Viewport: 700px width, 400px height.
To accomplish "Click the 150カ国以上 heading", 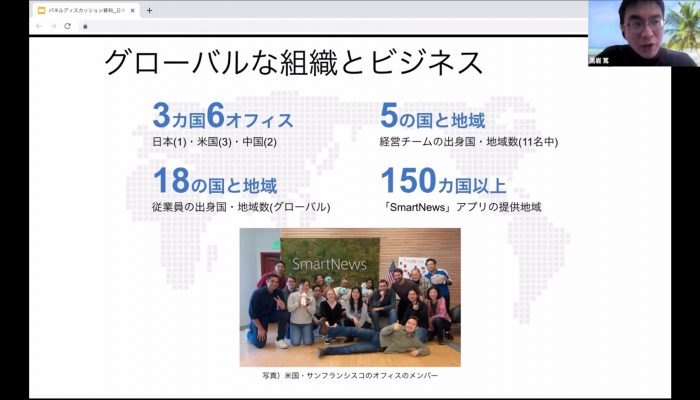I will coord(444,183).
